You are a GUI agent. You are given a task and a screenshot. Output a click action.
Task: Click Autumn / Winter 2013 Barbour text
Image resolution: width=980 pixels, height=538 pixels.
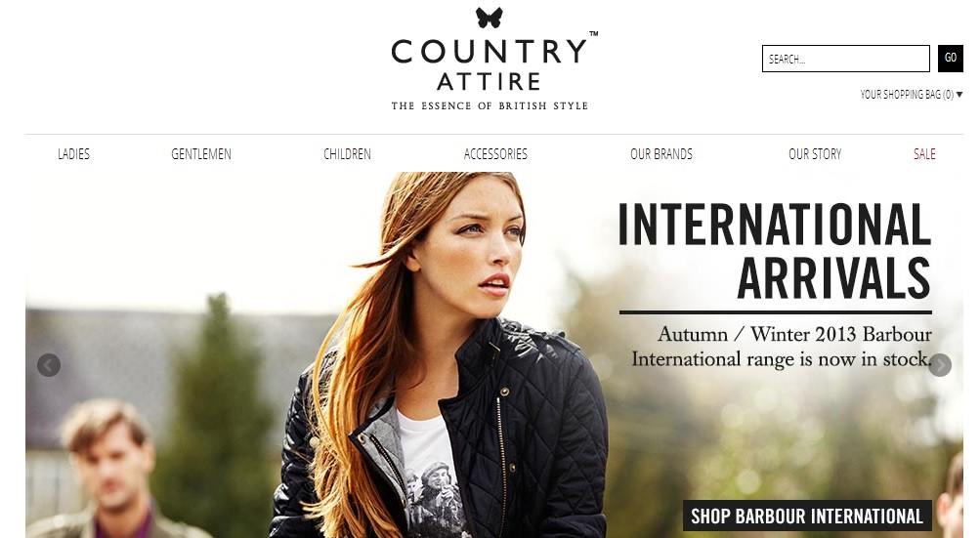pyautogui.click(x=794, y=334)
